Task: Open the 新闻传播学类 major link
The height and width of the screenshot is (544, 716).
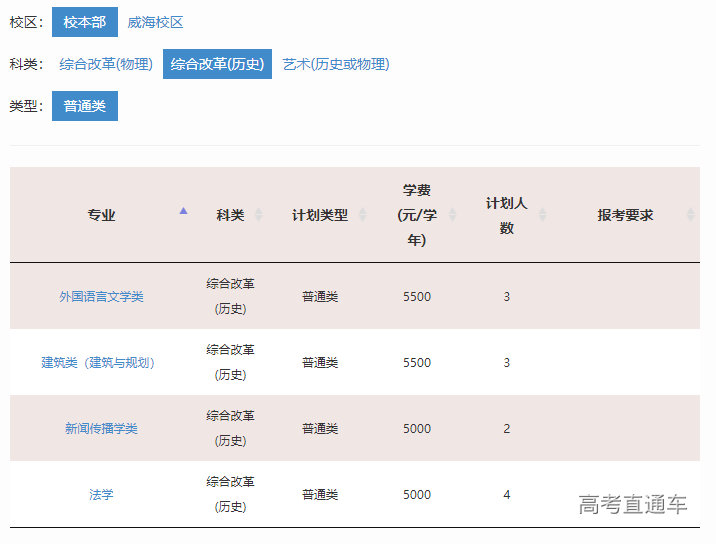Action: 101,429
